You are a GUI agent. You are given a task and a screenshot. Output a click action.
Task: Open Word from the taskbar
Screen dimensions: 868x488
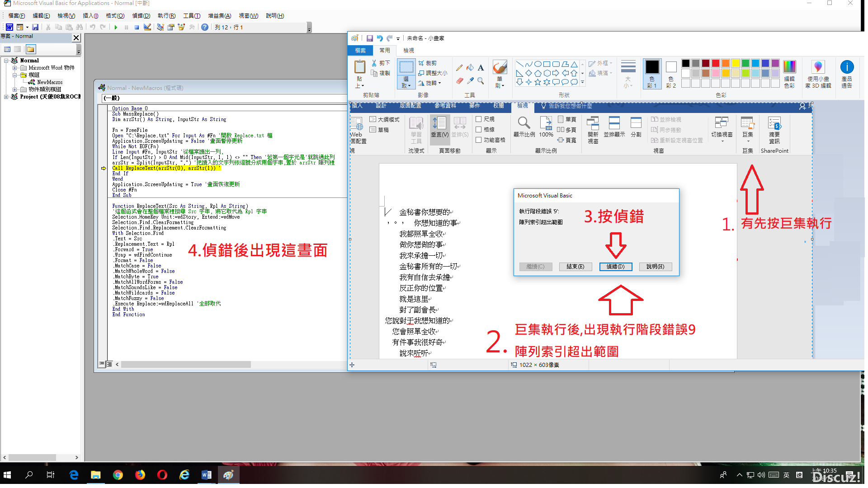click(x=207, y=475)
